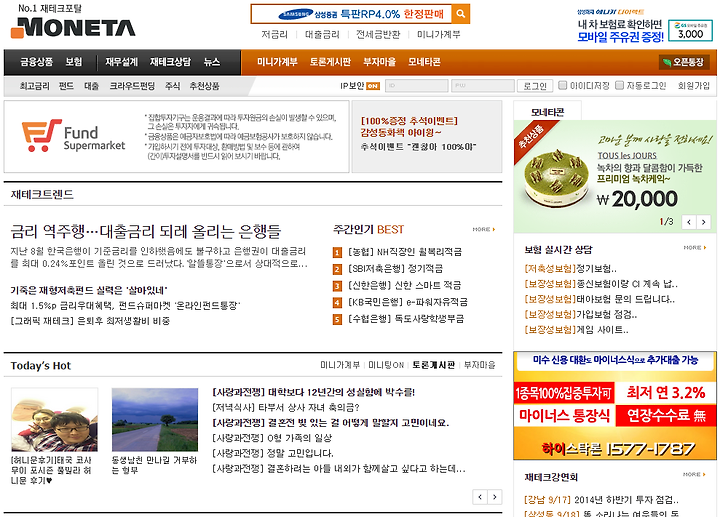Switch Today's Hot to 미니가계부 tab
The width and height of the screenshot is (720, 517).
click(x=340, y=365)
